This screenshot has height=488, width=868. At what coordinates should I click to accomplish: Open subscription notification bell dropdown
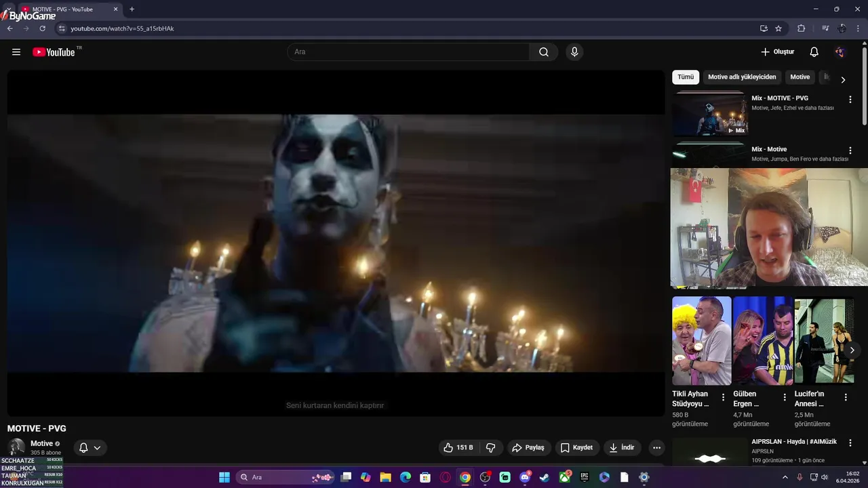click(90, 447)
